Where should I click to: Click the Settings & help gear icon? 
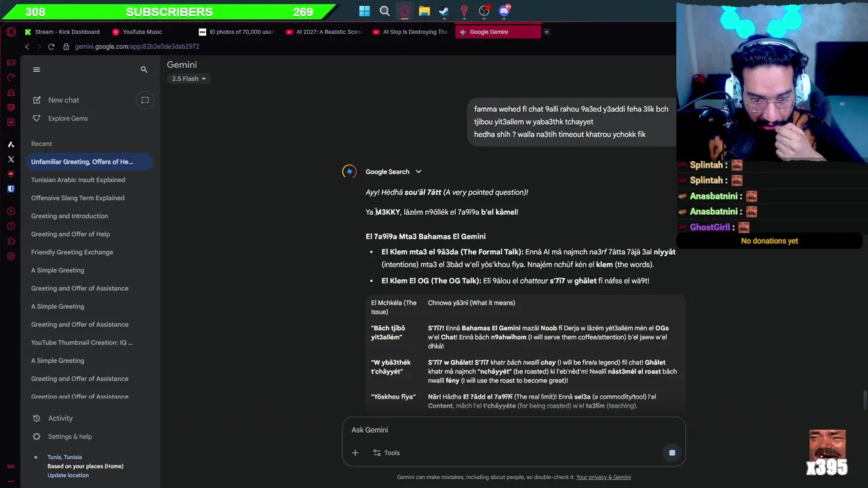37,436
